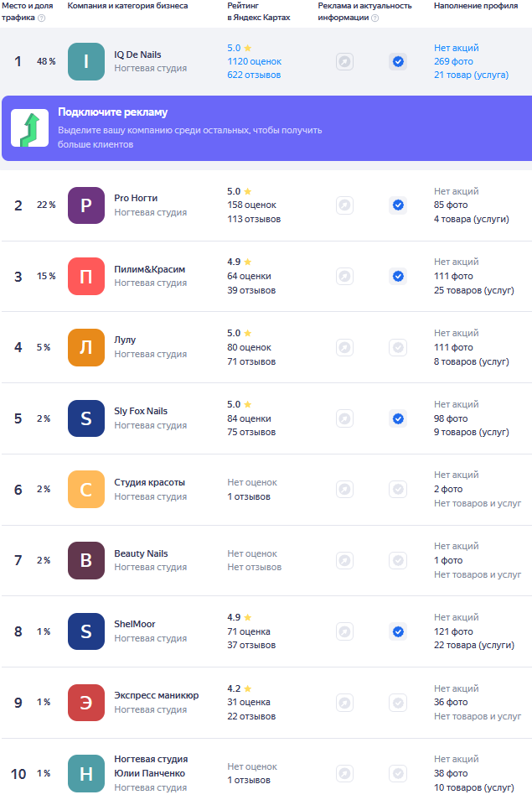532x805 pixels.
Task: Click help icon next to Место и доля трафика
Action: [42, 18]
